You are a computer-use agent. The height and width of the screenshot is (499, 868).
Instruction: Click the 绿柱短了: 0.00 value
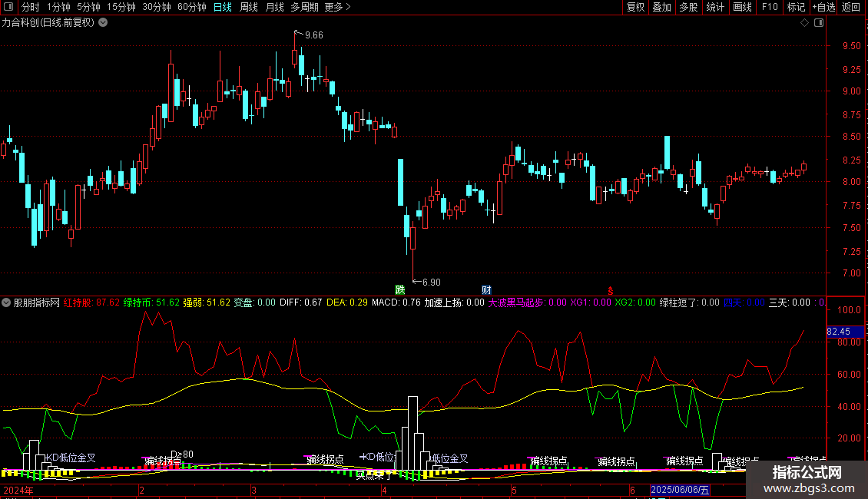(x=689, y=302)
